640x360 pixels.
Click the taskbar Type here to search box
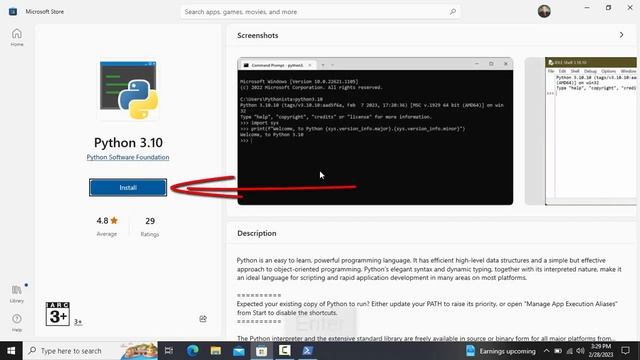click(x=90, y=351)
